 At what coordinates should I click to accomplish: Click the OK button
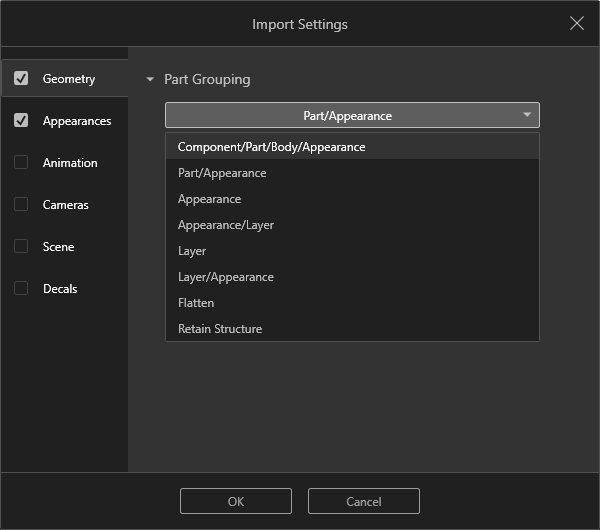click(x=236, y=501)
